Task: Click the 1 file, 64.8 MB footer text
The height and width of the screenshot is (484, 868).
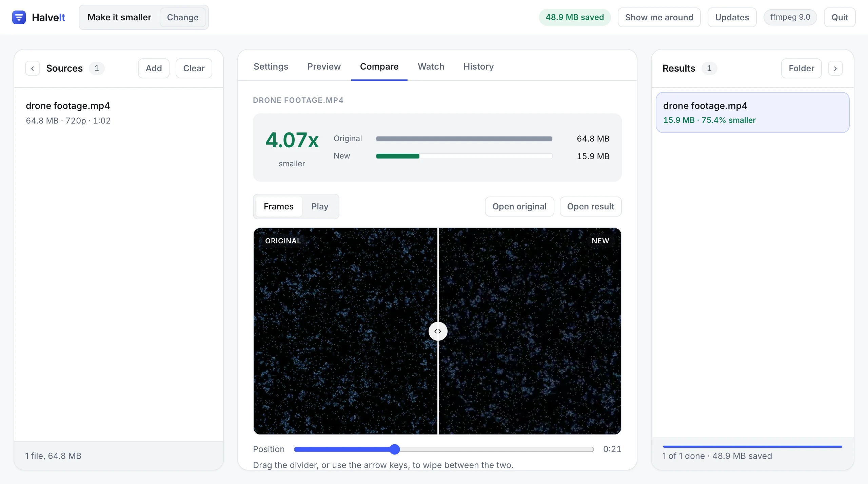Action: pos(53,456)
